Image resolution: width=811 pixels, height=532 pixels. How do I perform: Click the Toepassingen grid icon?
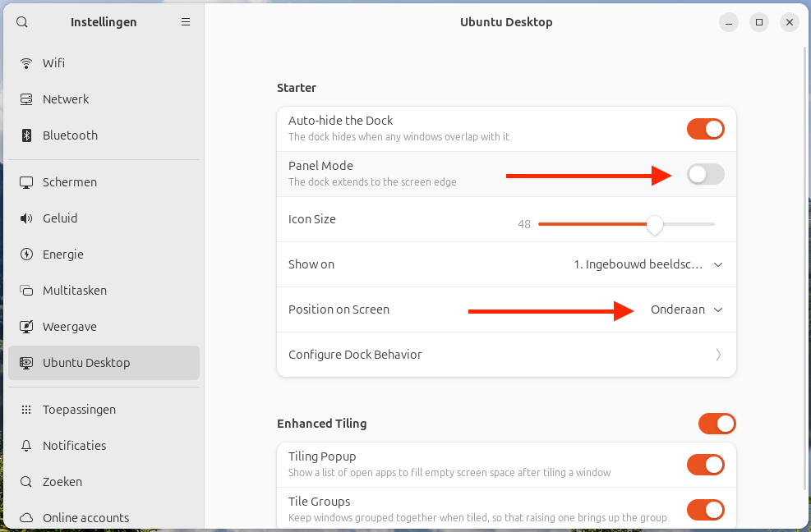(x=26, y=410)
